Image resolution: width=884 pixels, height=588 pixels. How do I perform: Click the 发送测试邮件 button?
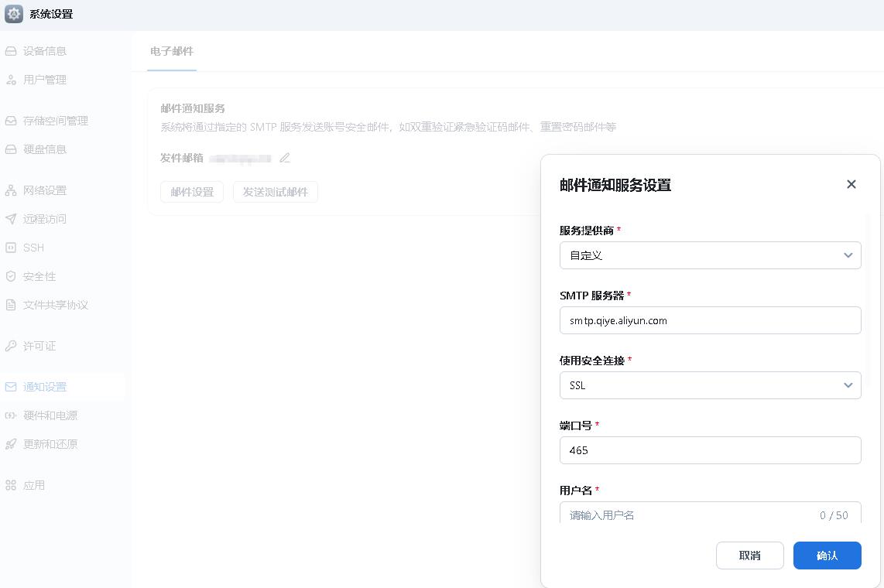[x=275, y=192]
